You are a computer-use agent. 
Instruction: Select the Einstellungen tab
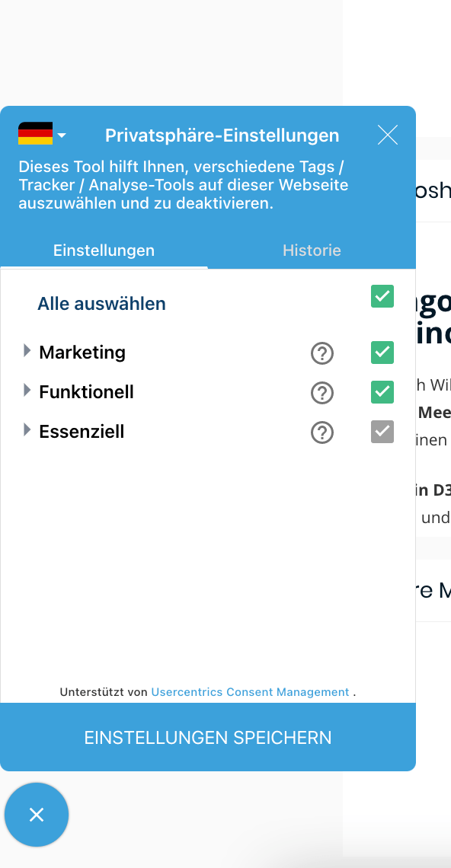tap(104, 250)
